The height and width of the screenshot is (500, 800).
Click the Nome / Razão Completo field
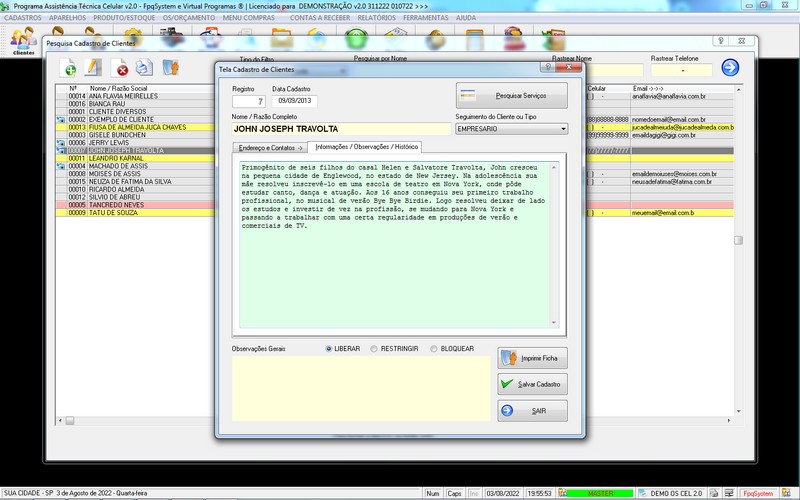[341, 129]
